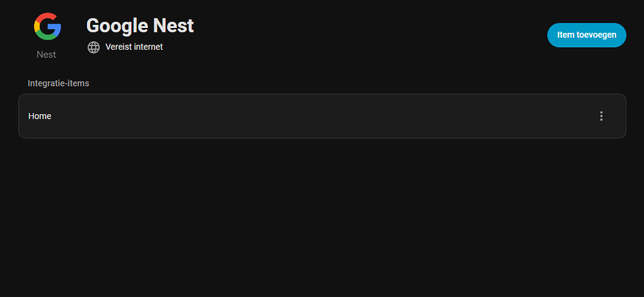Screen dimensions: 644x297
Task: Click the Nest brand logo
Action: click(47, 26)
